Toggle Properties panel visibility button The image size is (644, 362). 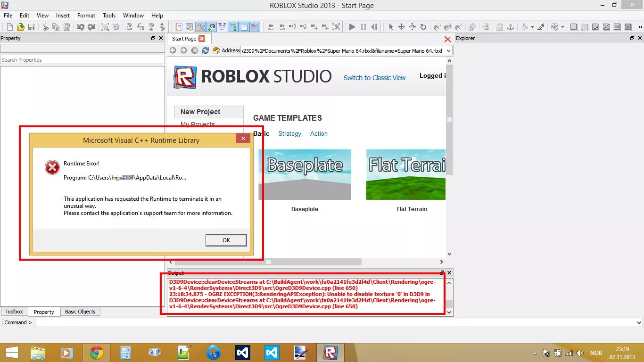pyautogui.click(x=244, y=27)
